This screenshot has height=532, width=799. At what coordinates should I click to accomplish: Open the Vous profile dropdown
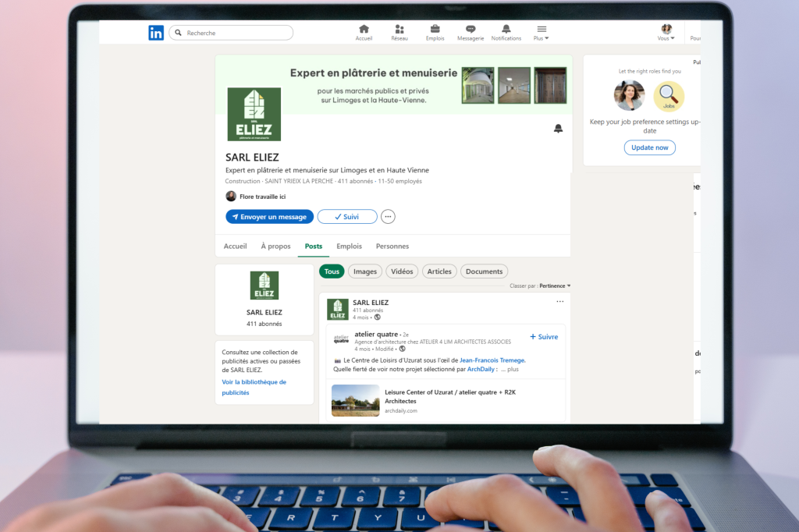[666, 33]
